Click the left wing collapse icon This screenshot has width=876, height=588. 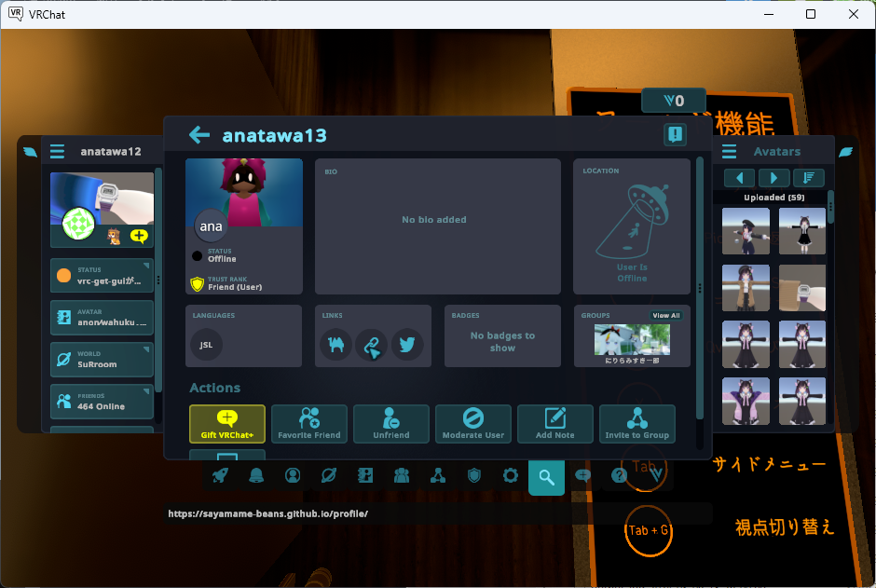30,152
